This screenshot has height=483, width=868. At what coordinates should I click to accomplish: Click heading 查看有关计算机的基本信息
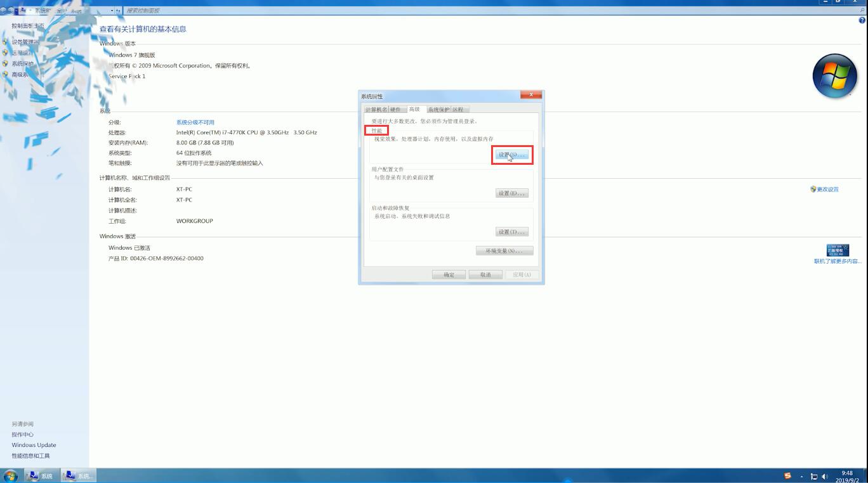click(x=143, y=29)
